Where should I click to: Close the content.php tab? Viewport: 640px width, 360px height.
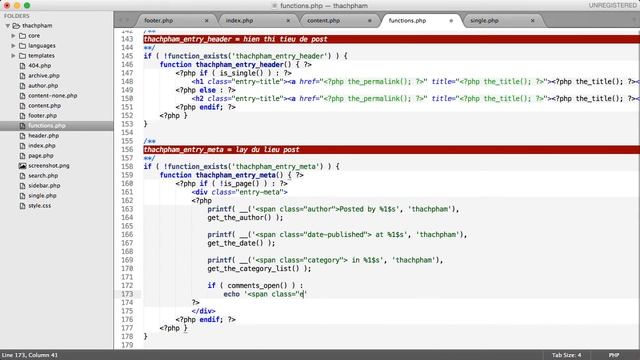[x=370, y=20]
